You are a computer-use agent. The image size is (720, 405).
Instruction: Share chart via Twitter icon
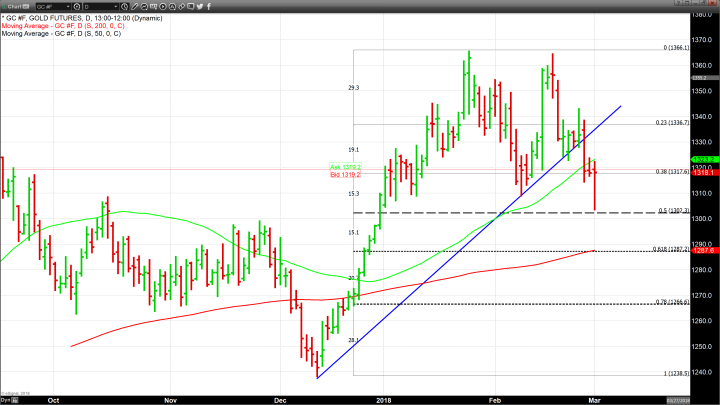(200, 6)
